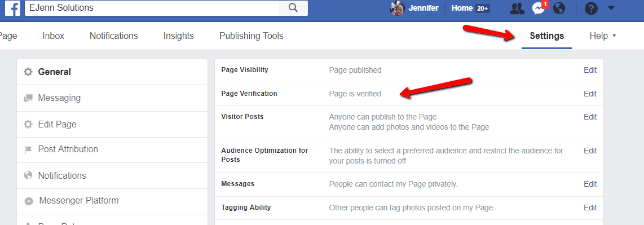
Task: Switch to Insights tab
Action: [x=178, y=36]
